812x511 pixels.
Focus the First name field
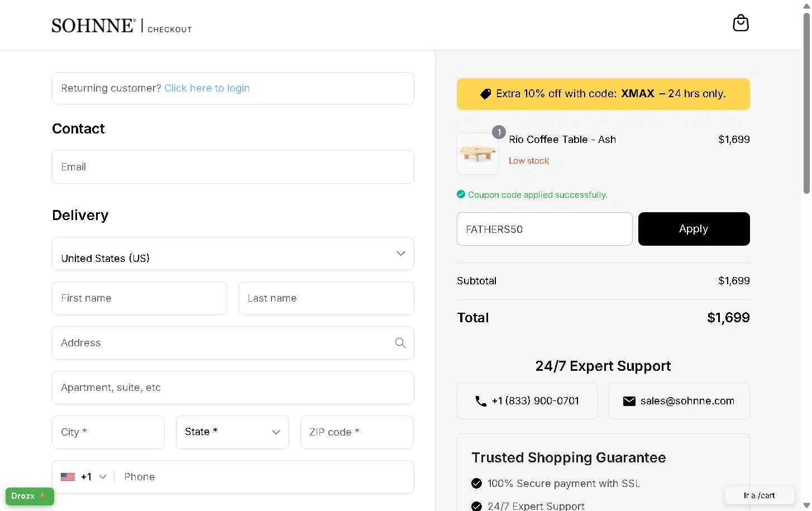click(x=140, y=298)
